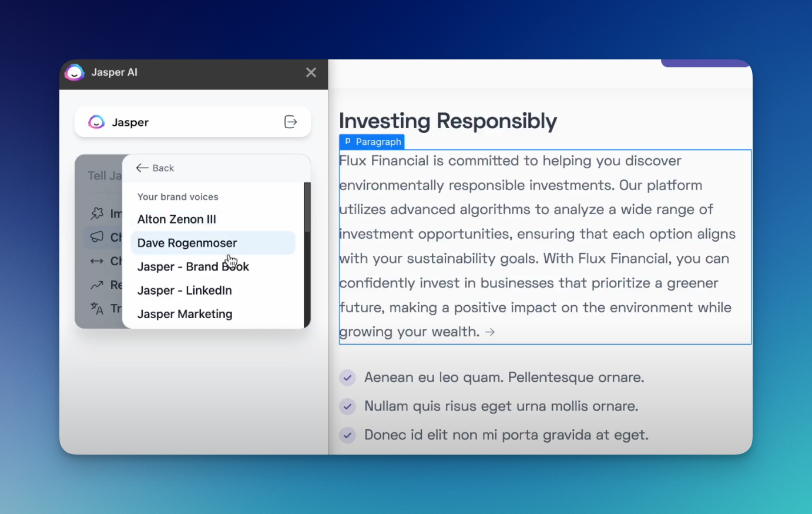Viewport: 812px width, 514px height.
Task: Click the sparkle icon in the dimmed menu
Action: [x=97, y=213]
